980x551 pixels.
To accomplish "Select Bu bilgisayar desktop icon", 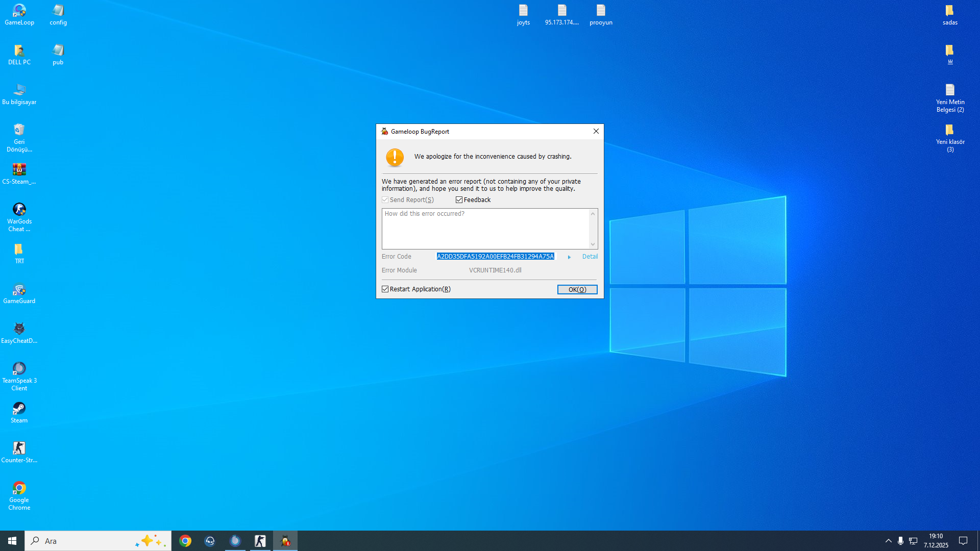I will [19, 94].
